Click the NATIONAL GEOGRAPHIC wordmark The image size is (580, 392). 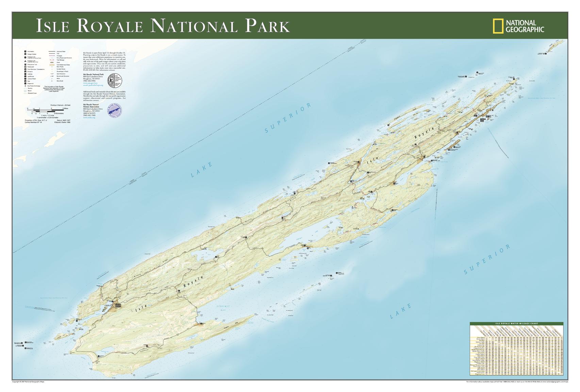point(525,26)
